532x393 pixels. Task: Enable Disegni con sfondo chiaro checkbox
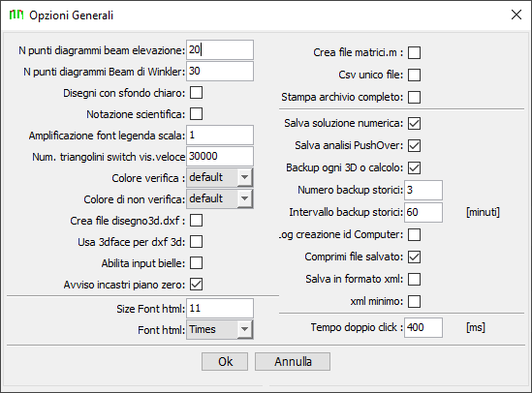(x=196, y=93)
